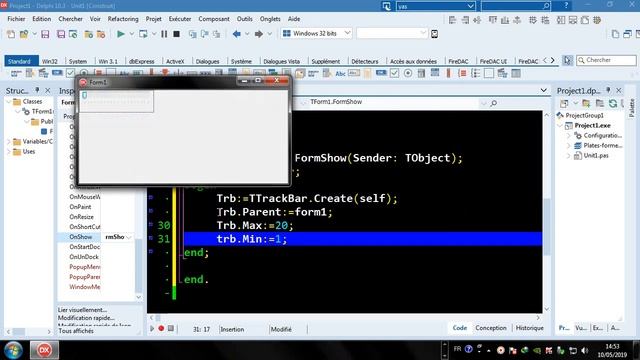
Task: Stop macro recording with the gray square
Action: click(x=171, y=328)
